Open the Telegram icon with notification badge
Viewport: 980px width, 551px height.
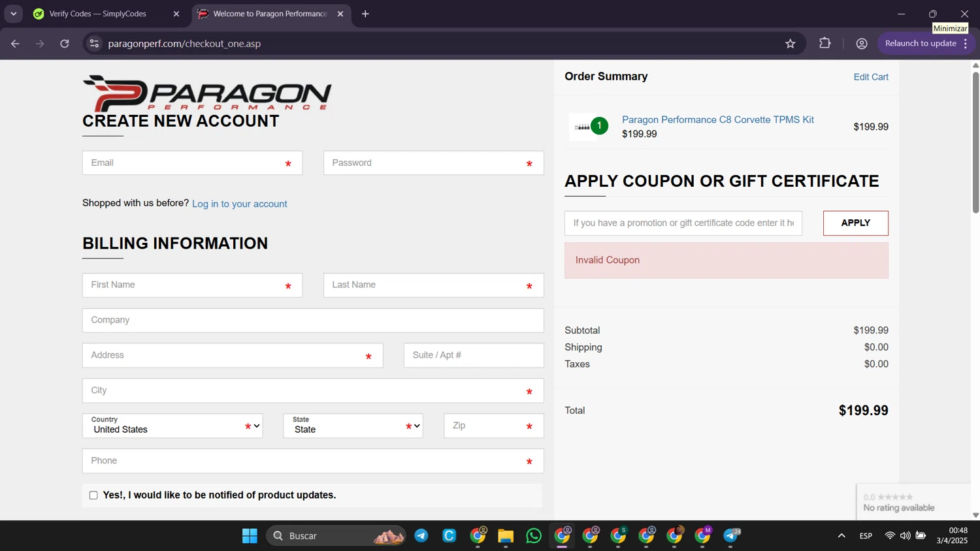point(732,536)
